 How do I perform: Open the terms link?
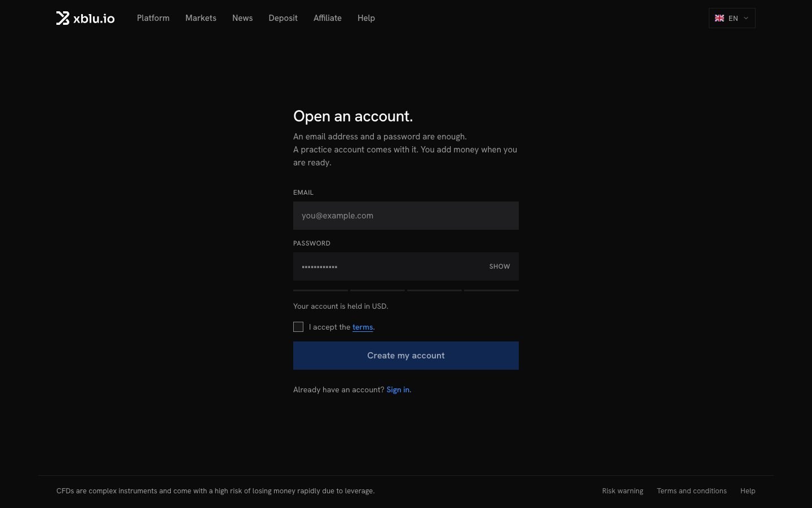pyautogui.click(x=363, y=327)
